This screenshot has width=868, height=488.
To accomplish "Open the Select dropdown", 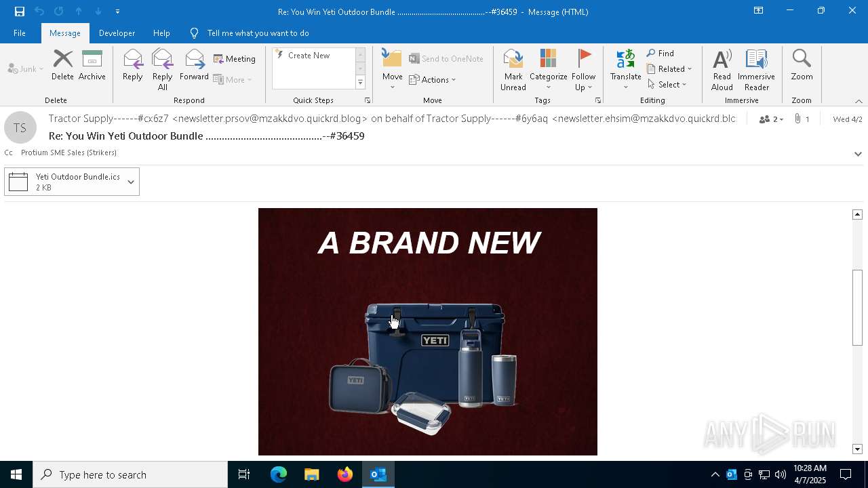I will (667, 85).
